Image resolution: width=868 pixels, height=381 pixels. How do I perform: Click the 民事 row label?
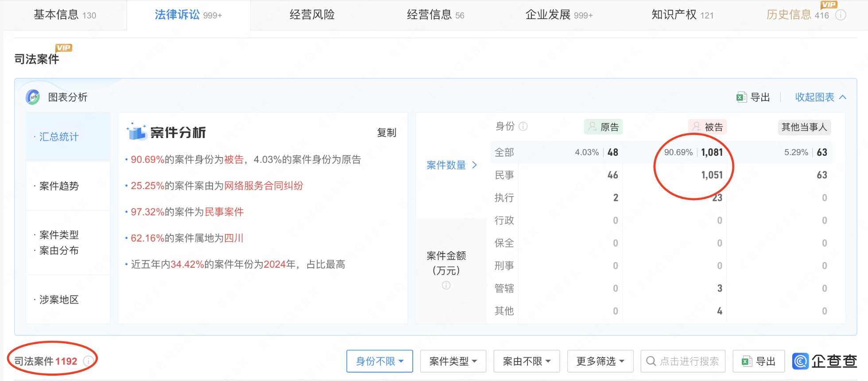coord(504,175)
